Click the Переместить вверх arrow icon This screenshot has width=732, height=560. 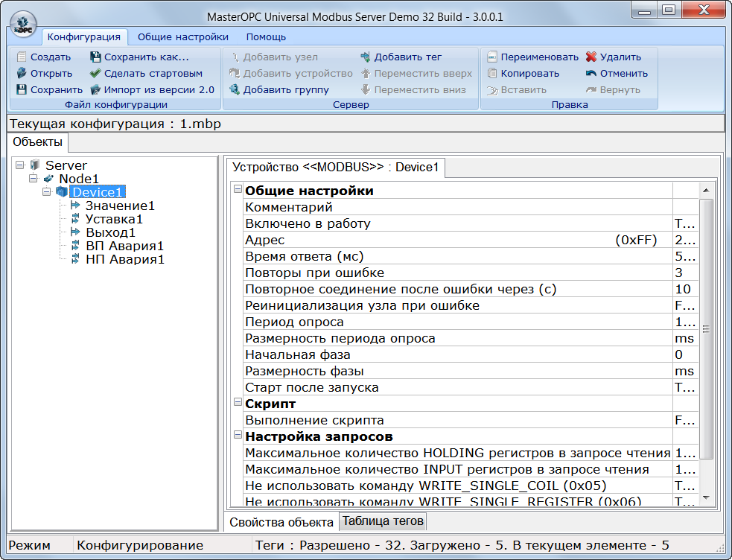tap(366, 73)
